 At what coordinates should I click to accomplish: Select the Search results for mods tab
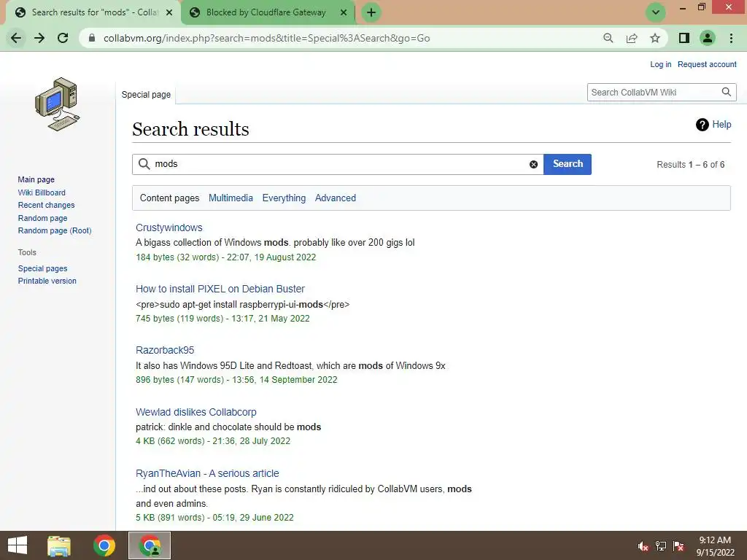(94, 12)
